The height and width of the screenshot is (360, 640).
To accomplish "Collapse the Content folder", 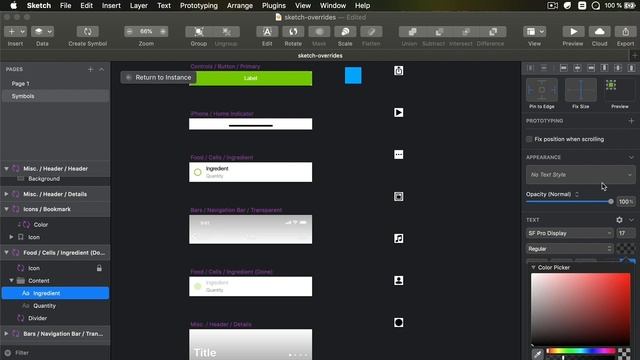I will [11, 280].
